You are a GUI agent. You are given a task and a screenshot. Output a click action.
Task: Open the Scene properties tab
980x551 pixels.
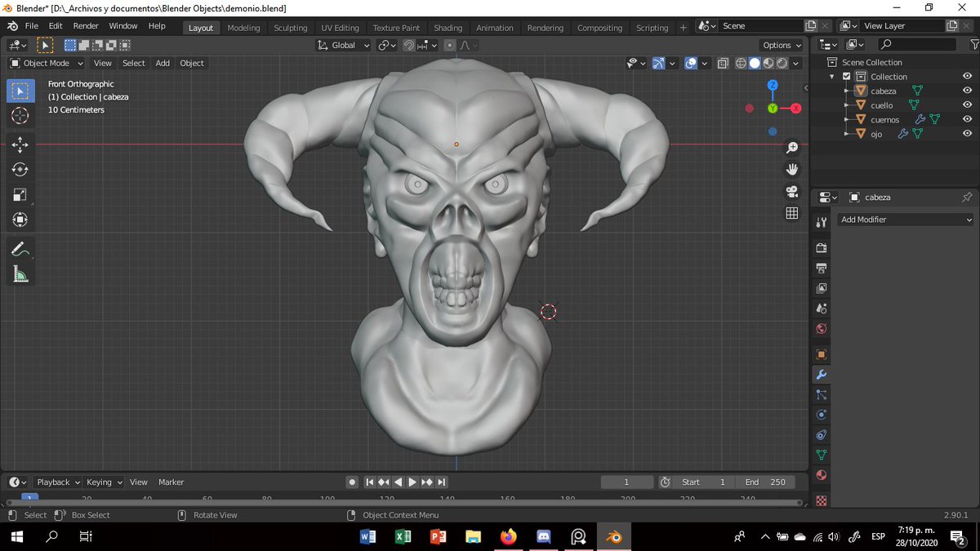(x=822, y=309)
